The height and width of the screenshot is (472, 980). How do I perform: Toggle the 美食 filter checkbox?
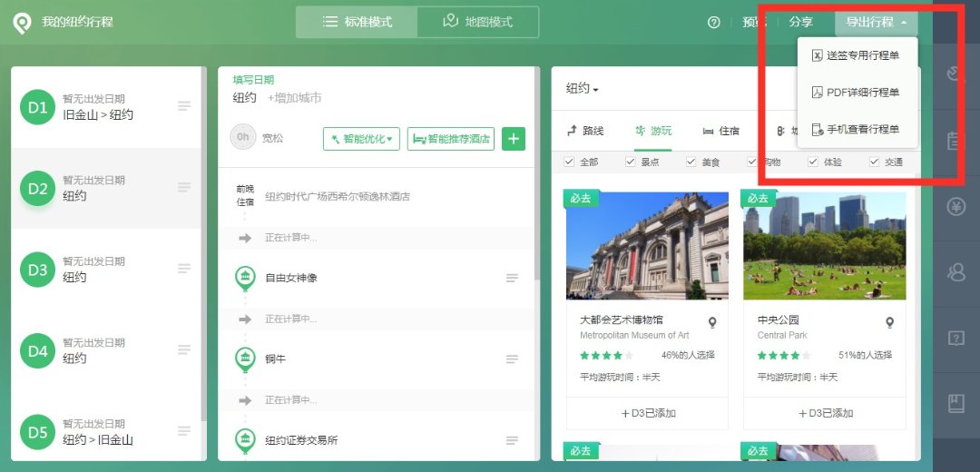click(x=692, y=162)
